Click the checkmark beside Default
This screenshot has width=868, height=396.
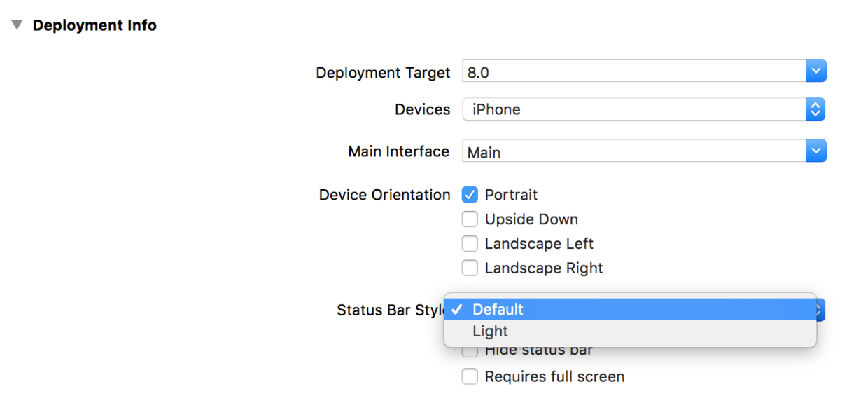pyautogui.click(x=456, y=309)
